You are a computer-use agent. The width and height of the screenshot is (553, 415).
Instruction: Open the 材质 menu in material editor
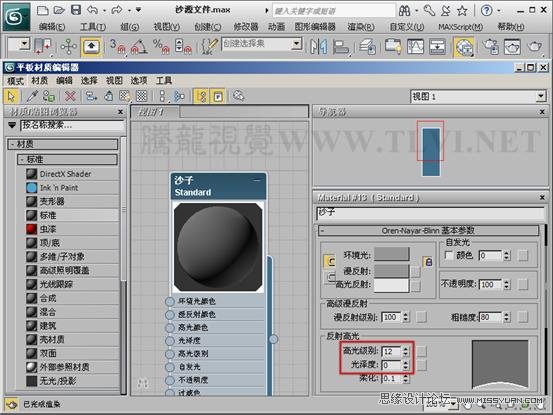[40, 81]
